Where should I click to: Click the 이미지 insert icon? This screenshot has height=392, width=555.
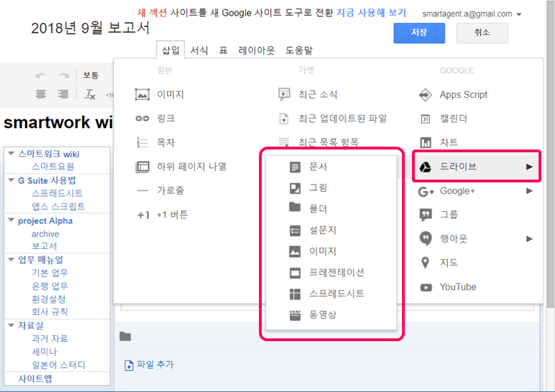tap(142, 94)
